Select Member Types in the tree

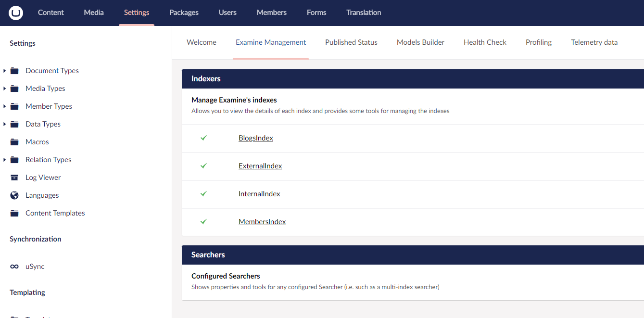click(49, 106)
